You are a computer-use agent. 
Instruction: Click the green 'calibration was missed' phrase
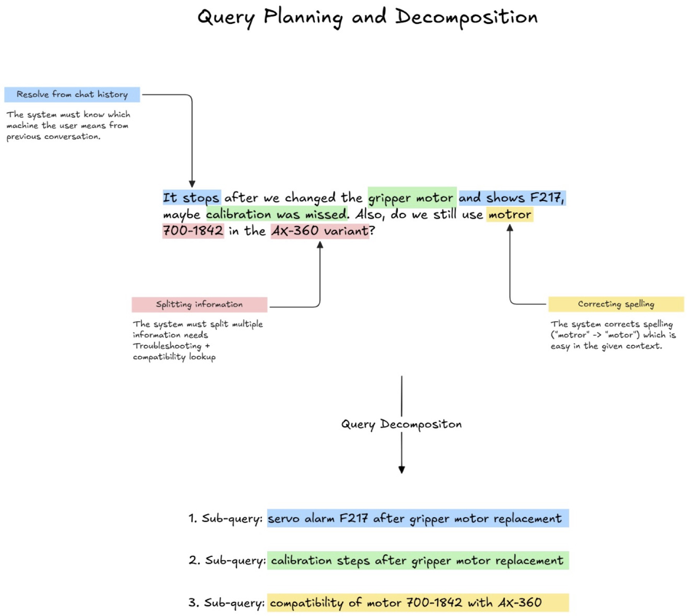(277, 214)
